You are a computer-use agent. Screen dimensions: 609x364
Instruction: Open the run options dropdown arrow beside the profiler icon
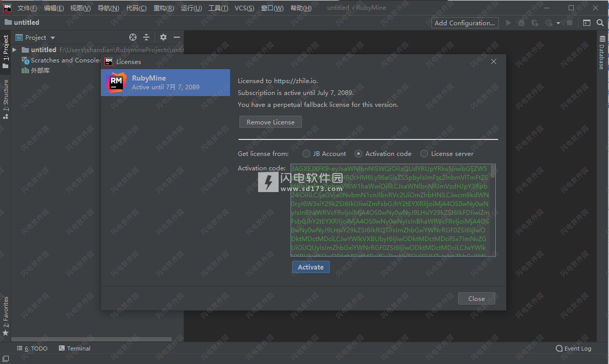click(x=558, y=23)
